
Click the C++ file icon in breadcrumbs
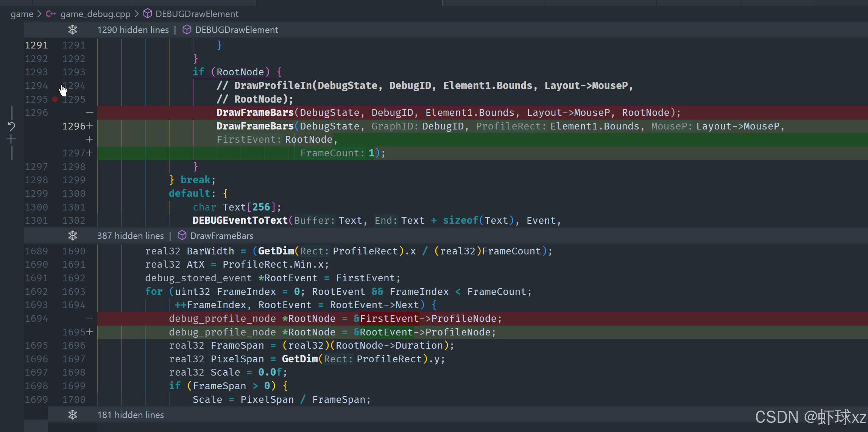pos(51,14)
